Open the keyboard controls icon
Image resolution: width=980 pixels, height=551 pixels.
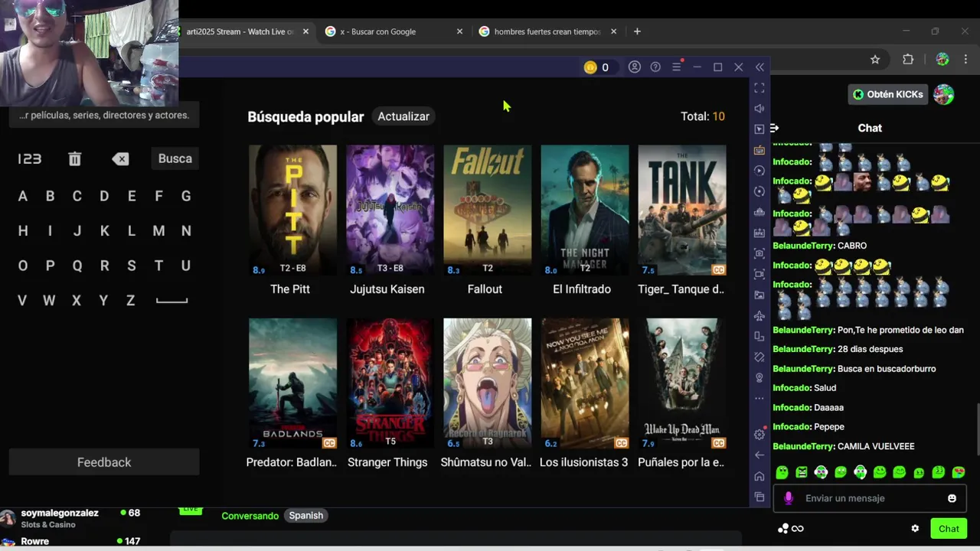pos(759,150)
